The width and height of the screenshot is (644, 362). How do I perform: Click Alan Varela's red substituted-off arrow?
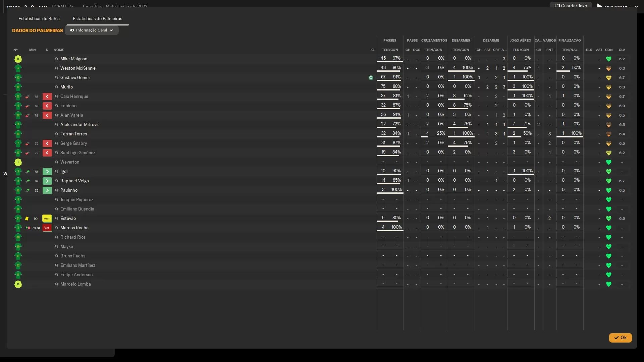(47, 115)
